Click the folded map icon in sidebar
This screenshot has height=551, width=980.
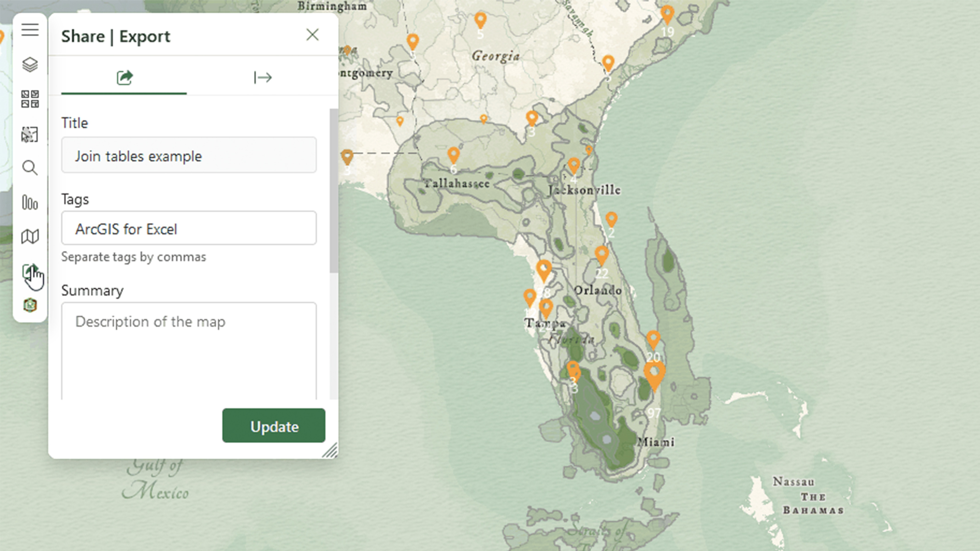30,237
